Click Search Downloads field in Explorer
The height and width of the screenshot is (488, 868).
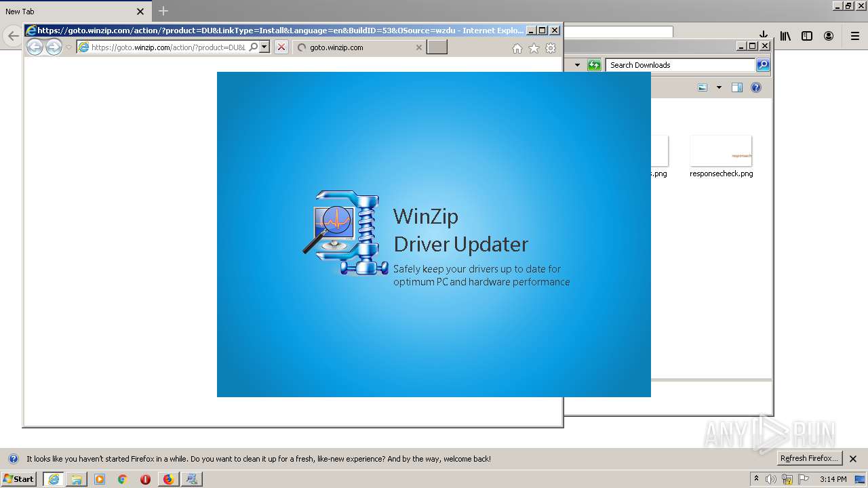pyautogui.click(x=680, y=65)
